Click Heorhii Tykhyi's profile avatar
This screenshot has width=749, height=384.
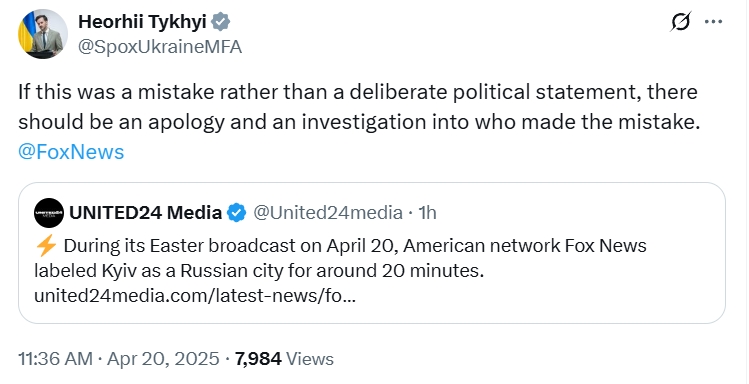[x=43, y=34]
